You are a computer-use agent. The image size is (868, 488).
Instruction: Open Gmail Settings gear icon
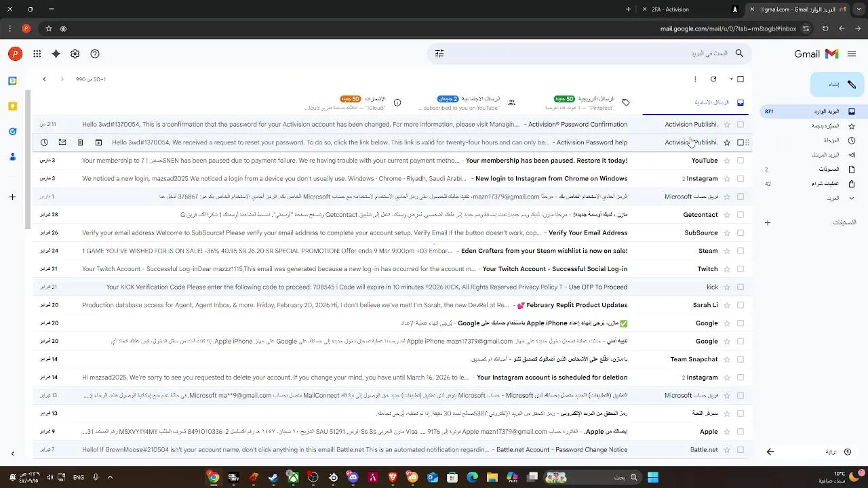pos(75,54)
